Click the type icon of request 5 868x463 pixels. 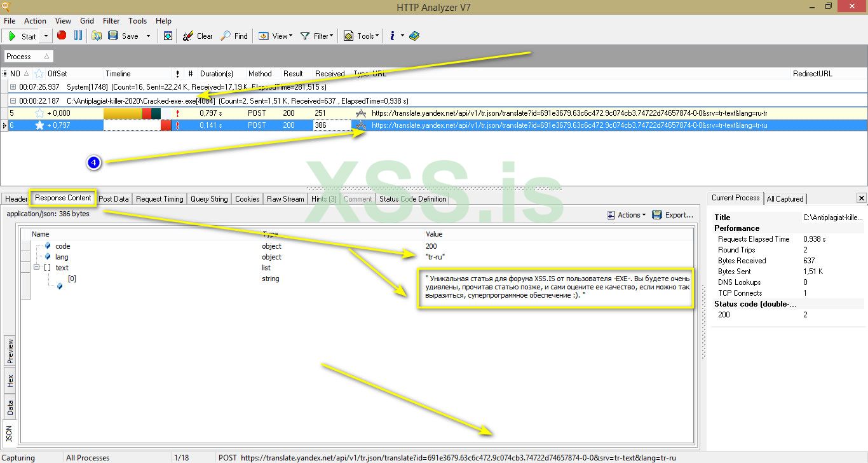361,113
